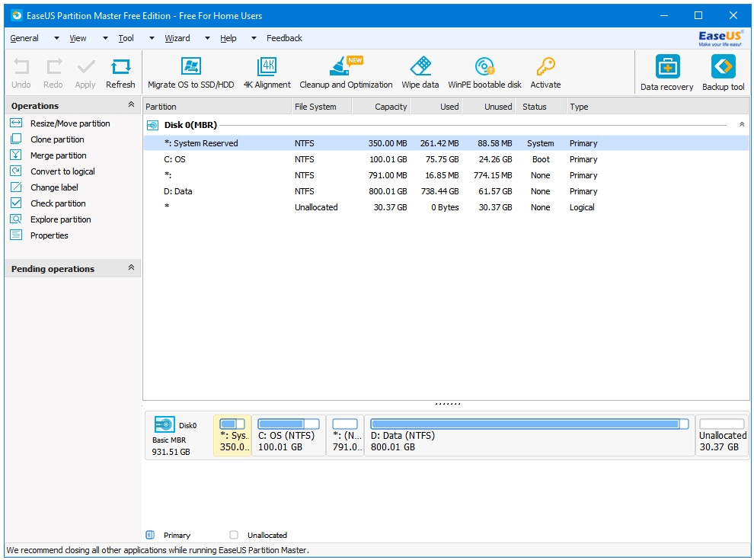The width and height of the screenshot is (754, 560).
Task: Collapse the Disk 0(MBR) group
Action: [x=742, y=125]
